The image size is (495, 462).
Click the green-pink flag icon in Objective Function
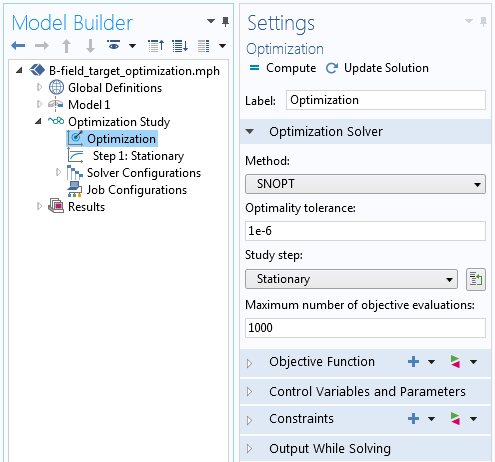coord(455,361)
